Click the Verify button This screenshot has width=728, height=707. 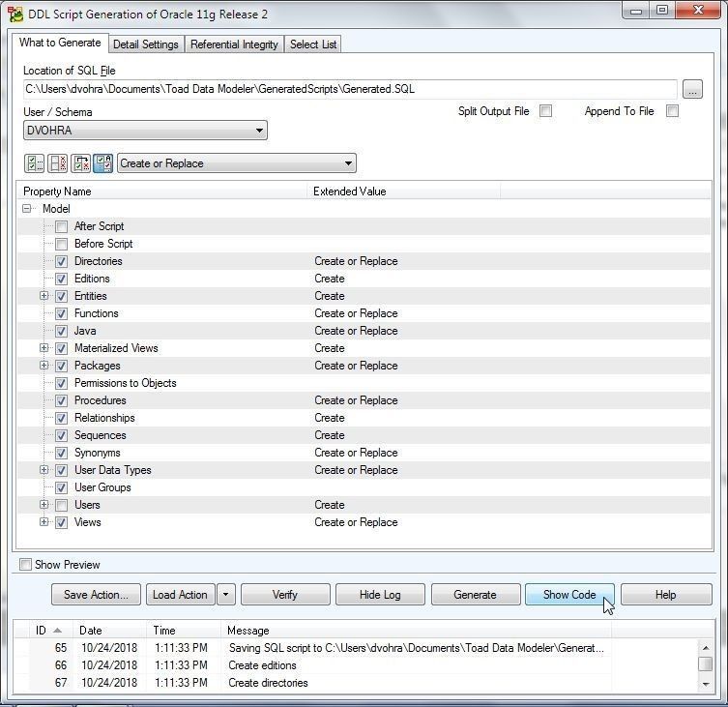point(285,595)
